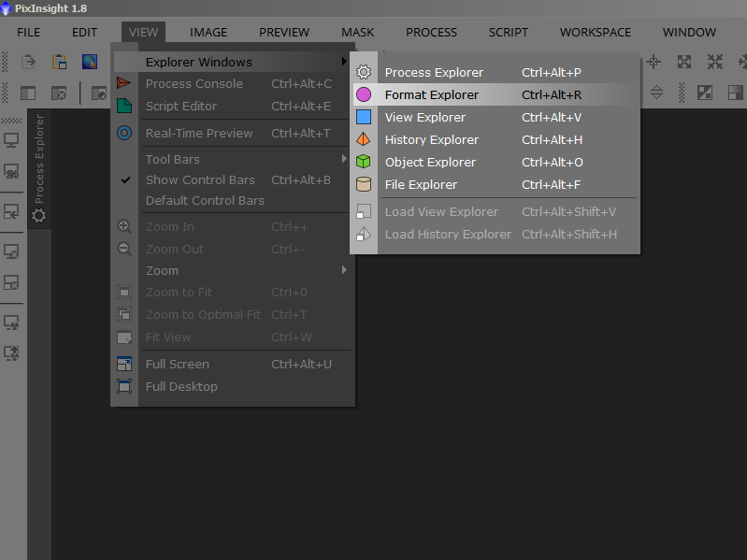Open the FILE menu

[x=29, y=33]
